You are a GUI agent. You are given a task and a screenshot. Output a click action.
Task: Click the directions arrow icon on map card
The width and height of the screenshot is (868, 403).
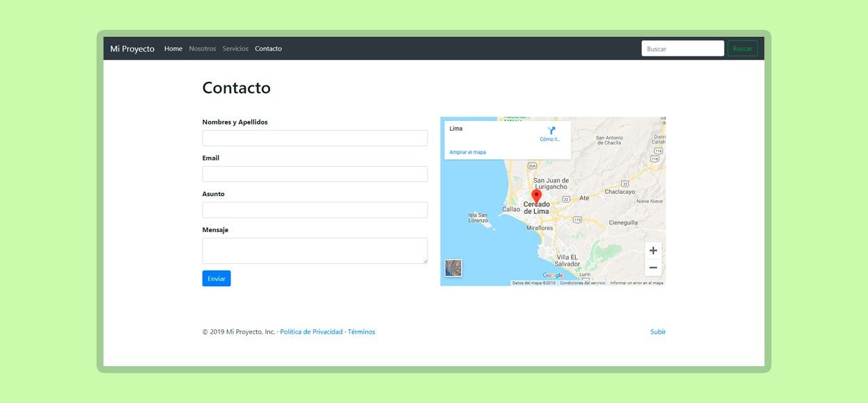point(551,130)
